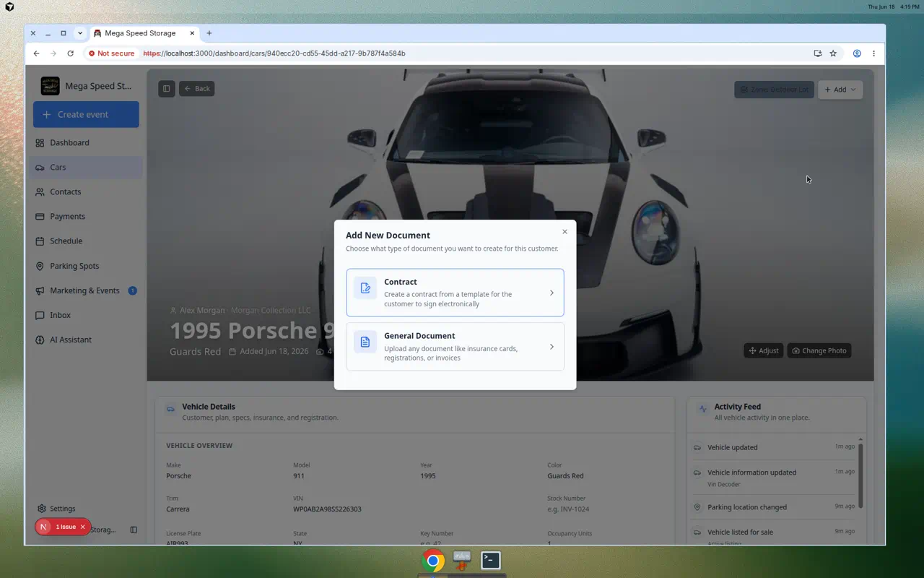
Task: Open Payments in the sidebar
Action: pyautogui.click(x=86, y=216)
